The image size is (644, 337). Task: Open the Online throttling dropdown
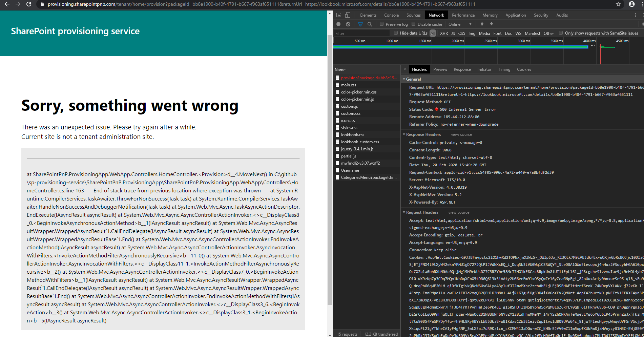(x=460, y=24)
